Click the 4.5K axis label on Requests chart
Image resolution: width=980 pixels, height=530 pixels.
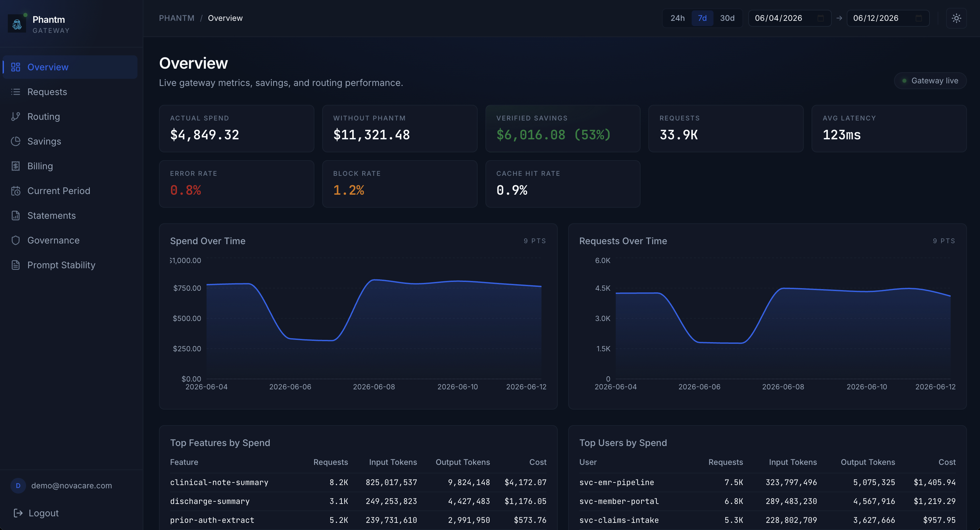click(x=603, y=288)
